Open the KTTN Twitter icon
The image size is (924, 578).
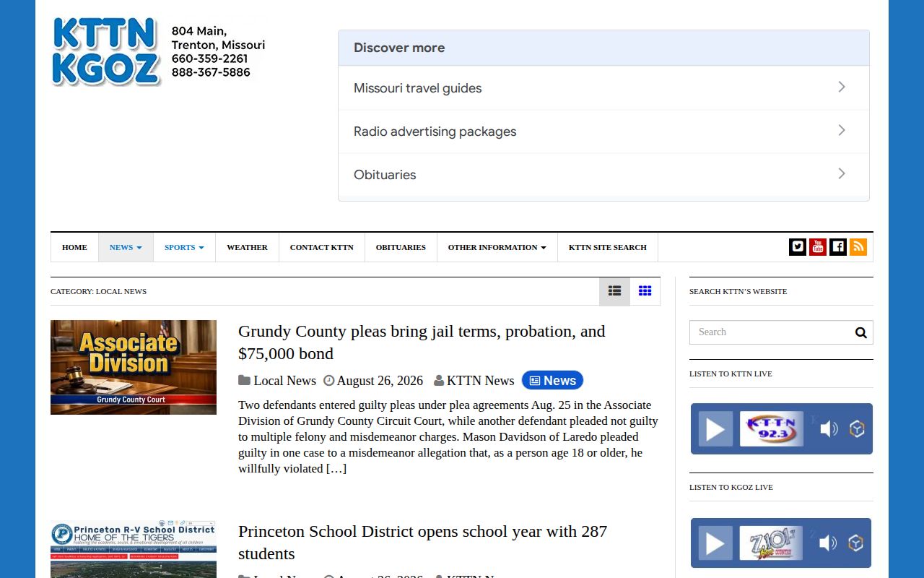(x=798, y=247)
